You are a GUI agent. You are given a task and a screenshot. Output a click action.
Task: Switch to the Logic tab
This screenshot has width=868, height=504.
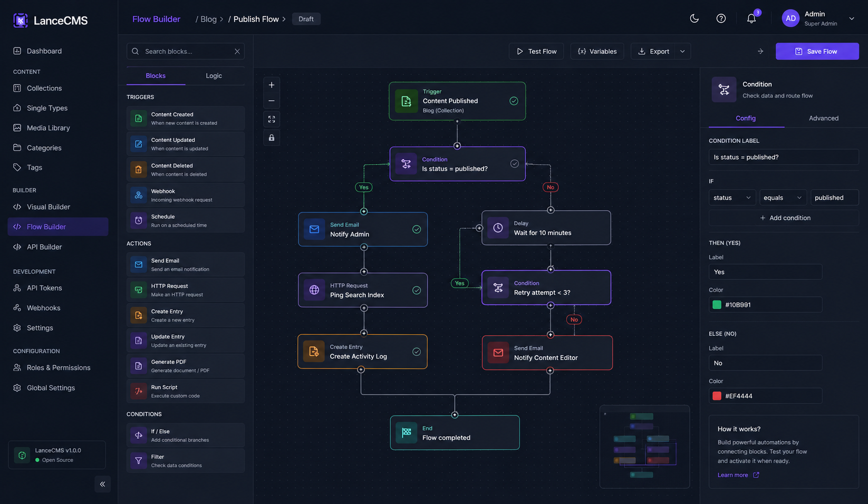(x=214, y=76)
